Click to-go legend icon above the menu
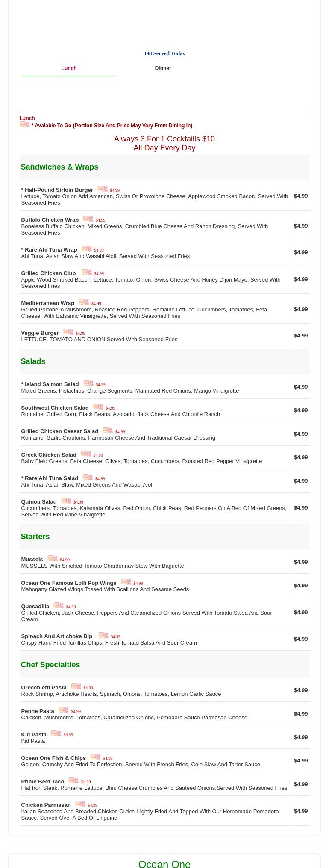Image resolution: width=329 pixels, height=868 pixels. click(25, 125)
